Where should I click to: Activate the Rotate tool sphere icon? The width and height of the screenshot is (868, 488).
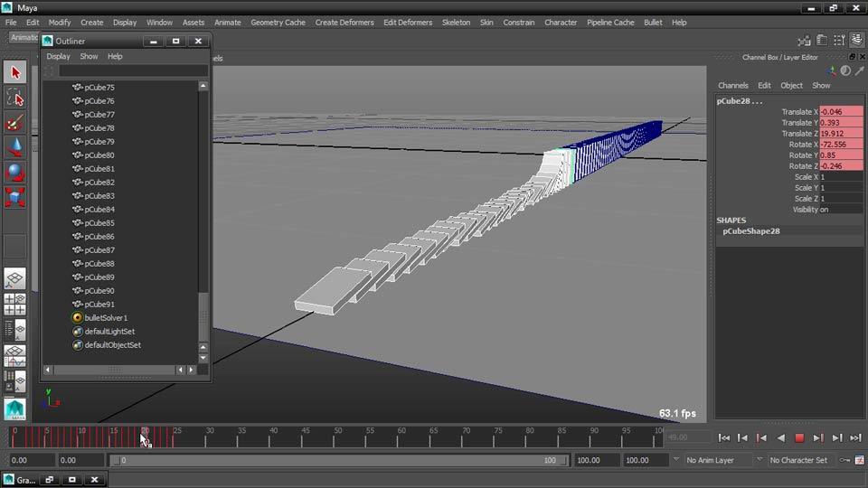[14, 172]
